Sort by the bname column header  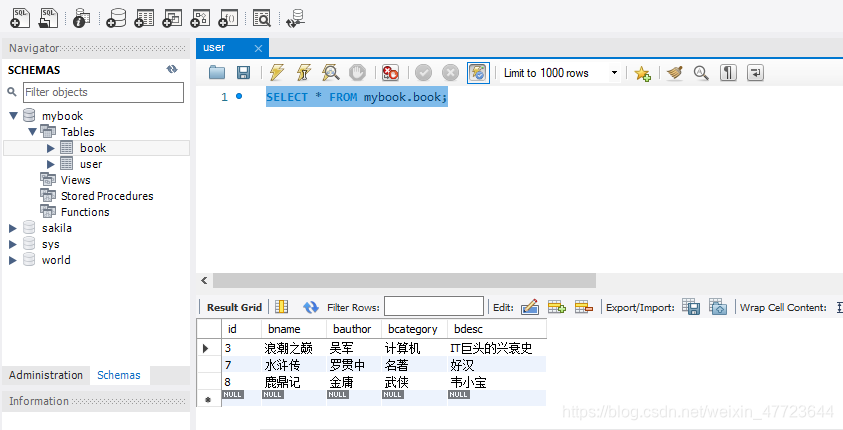click(294, 329)
